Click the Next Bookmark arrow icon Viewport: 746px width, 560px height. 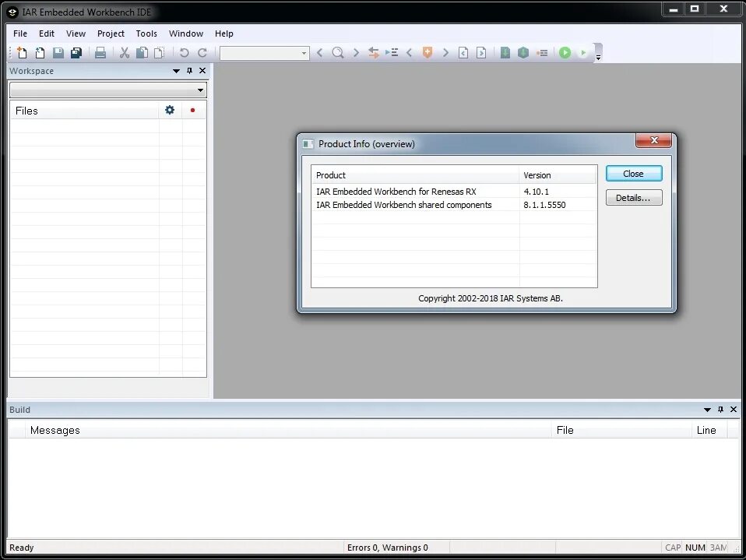tap(445, 53)
